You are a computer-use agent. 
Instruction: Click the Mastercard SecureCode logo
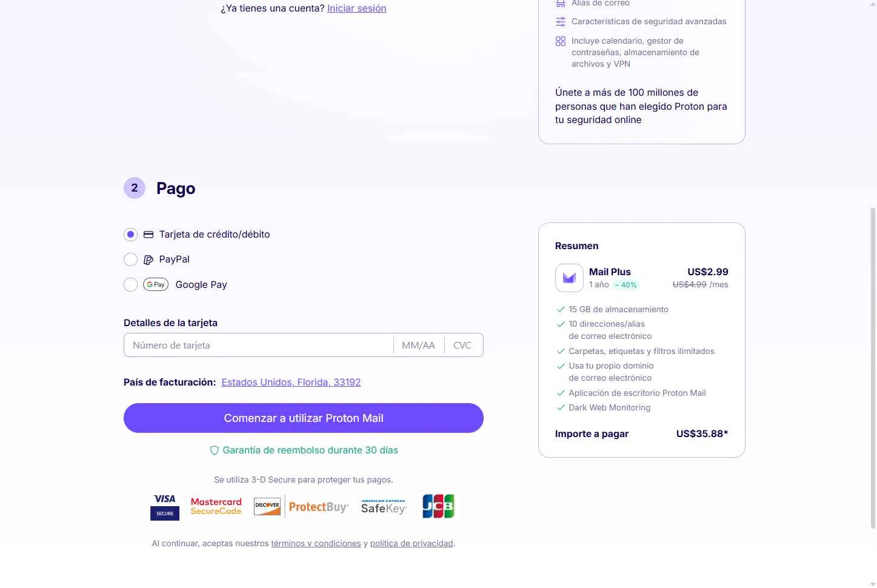coord(216,507)
